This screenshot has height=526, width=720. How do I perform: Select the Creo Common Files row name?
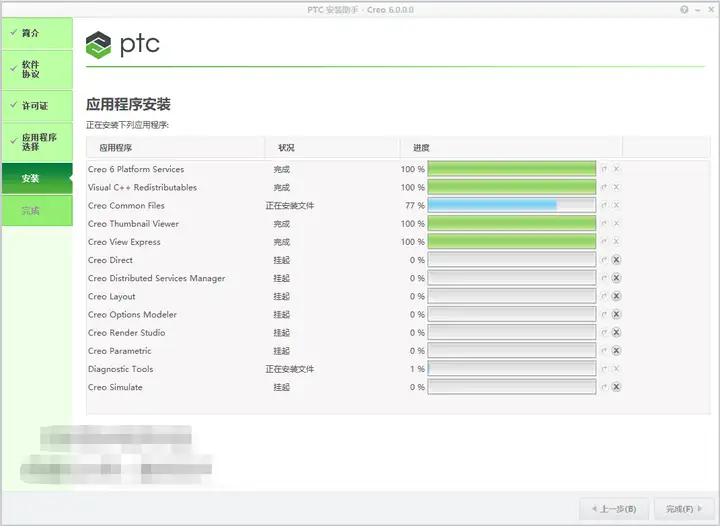[x=126, y=206]
